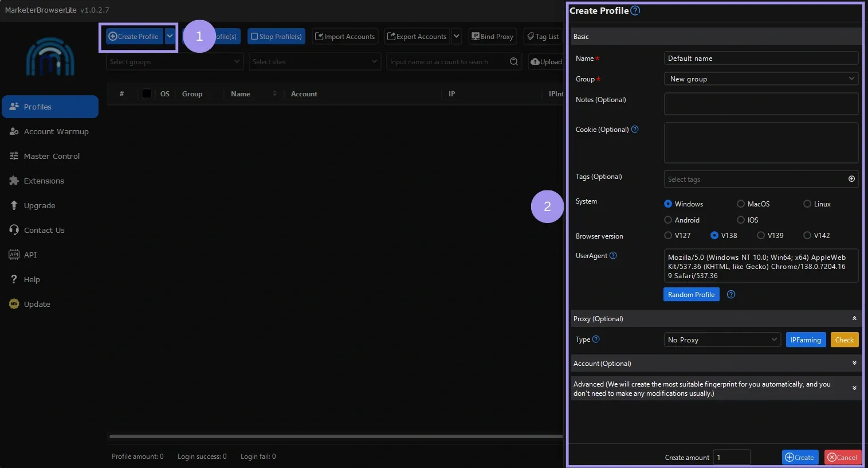Select the Bind Proxy tool
868x468 pixels.
492,36
